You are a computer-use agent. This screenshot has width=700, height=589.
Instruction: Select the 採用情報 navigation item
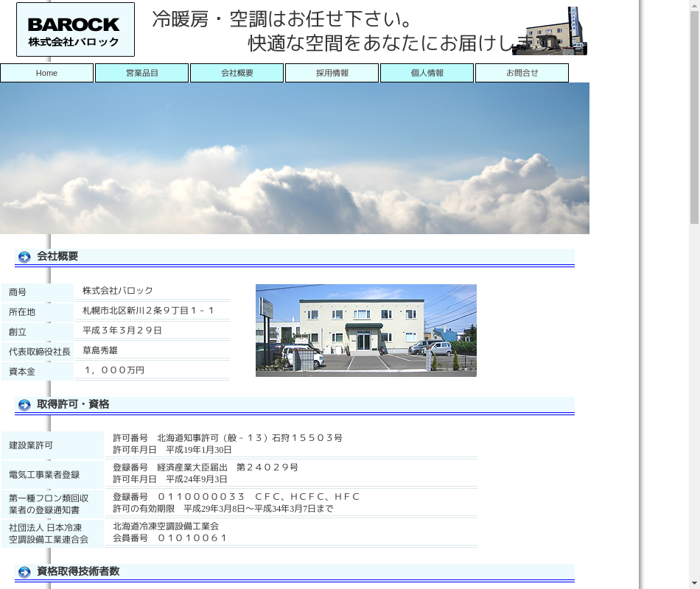(x=332, y=73)
